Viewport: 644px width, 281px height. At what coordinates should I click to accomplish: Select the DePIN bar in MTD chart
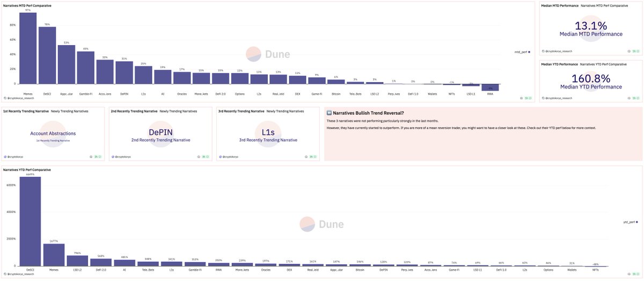point(124,72)
